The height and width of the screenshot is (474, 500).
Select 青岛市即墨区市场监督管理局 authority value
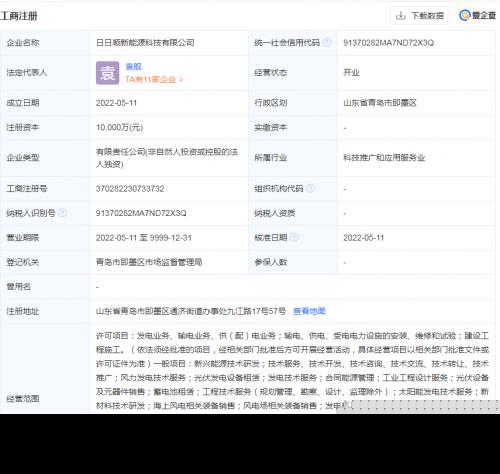[149, 262]
